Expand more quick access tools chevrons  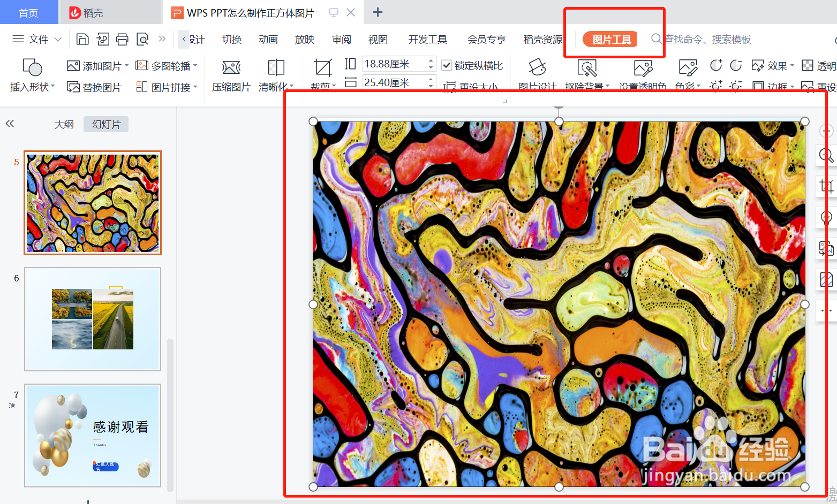pyautogui.click(x=162, y=39)
